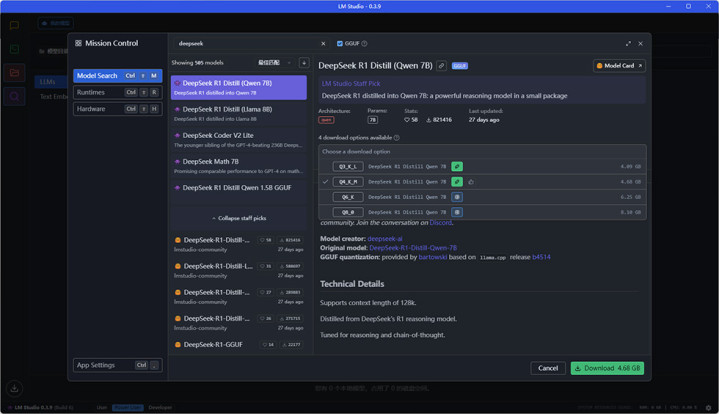719x414 pixels.
Task: Open settings gear in bottom right status bar
Action: tap(708, 407)
